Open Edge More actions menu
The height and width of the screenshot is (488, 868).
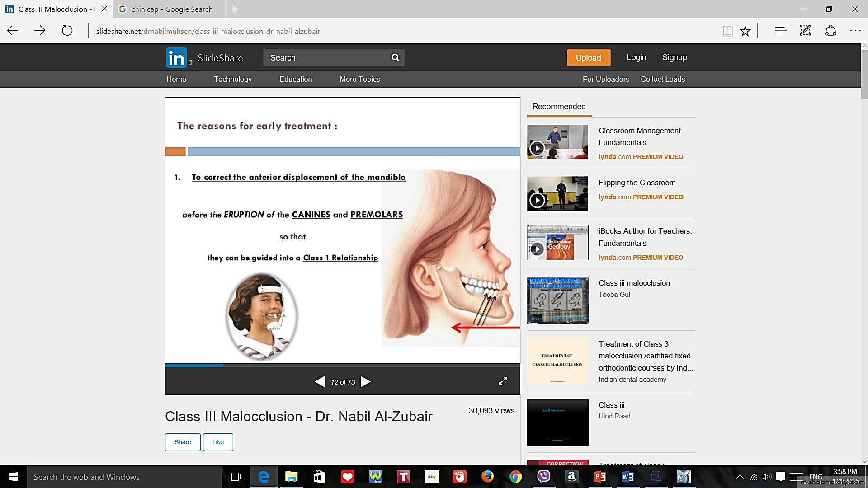tap(855, 31)
